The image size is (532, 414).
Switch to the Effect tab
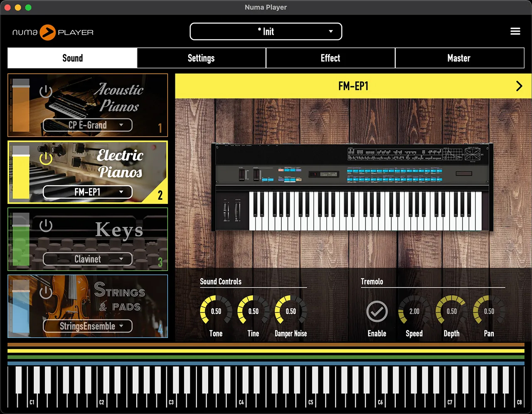[330, 58]
